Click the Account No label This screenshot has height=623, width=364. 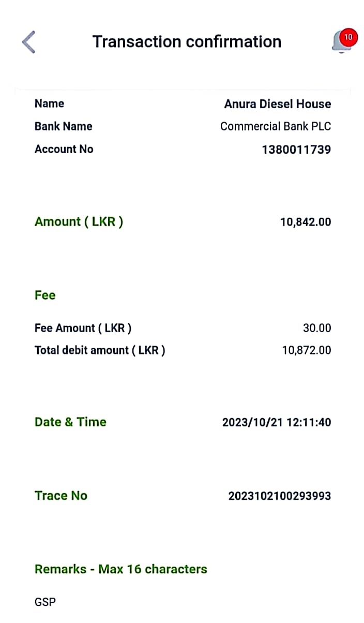pos(64,149)
